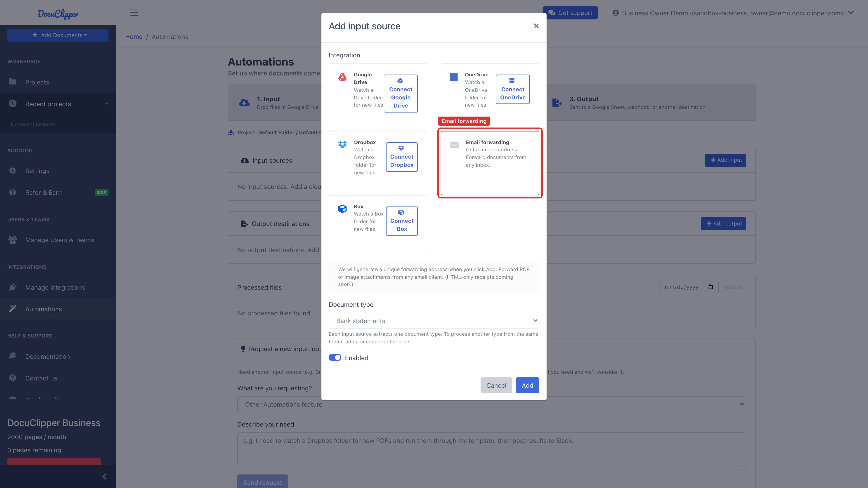Click the Add output button
This screenshot has width=868, height=488.
(723, 224)
